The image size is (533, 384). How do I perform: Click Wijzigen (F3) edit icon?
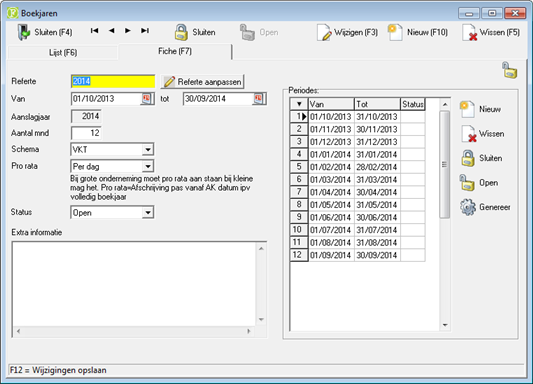[x=324, y=33]
